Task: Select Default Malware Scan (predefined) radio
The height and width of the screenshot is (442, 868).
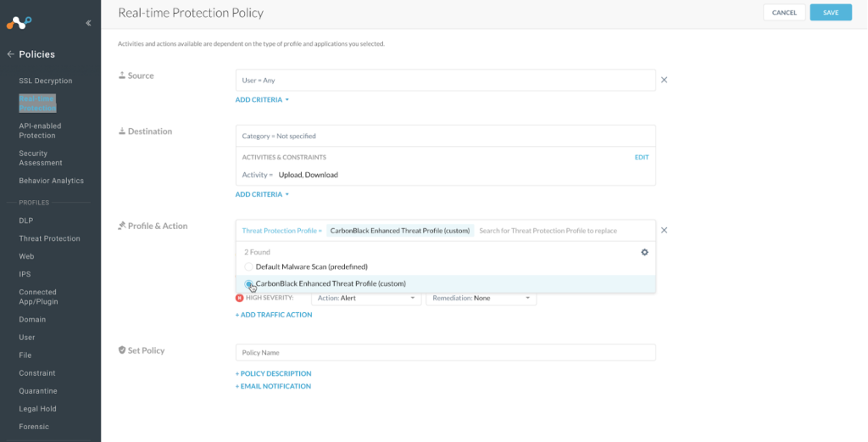Action: (x=248, y=266)
